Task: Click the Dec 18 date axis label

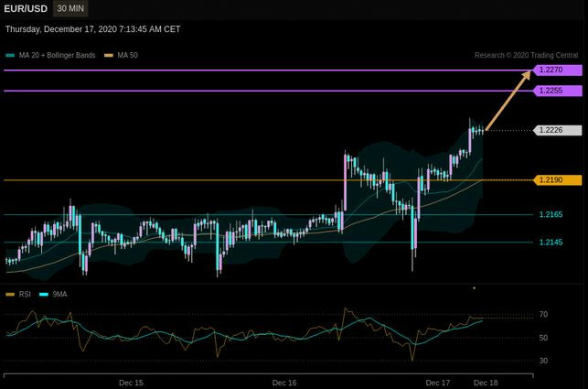Action: coord(486,383)
